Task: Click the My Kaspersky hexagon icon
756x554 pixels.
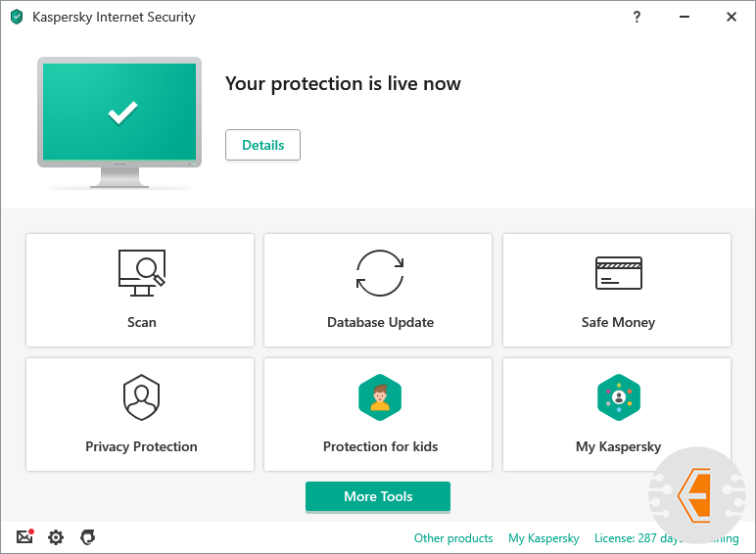Action: [x=618, y=397]
